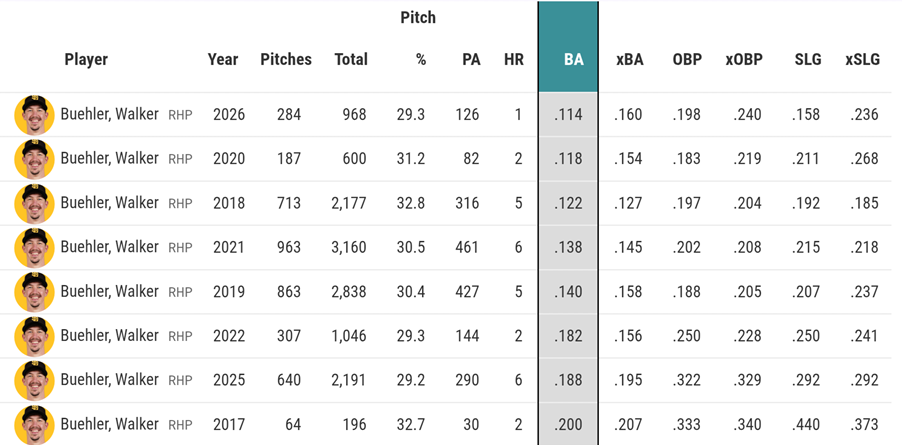902x445 pixels.
Task: Open Buehler, Walker link in 2020 row
Action: 109,159
